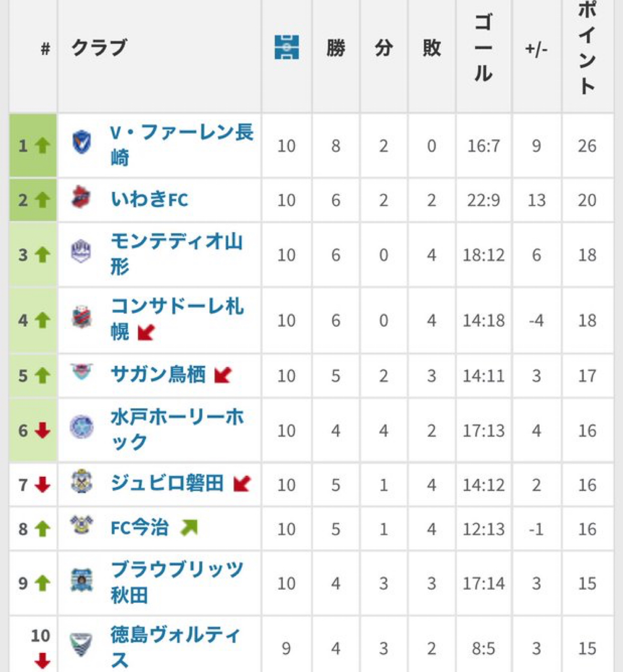
Task: Open the V・ファーレン長崎 club link
Action: (182, 144)
